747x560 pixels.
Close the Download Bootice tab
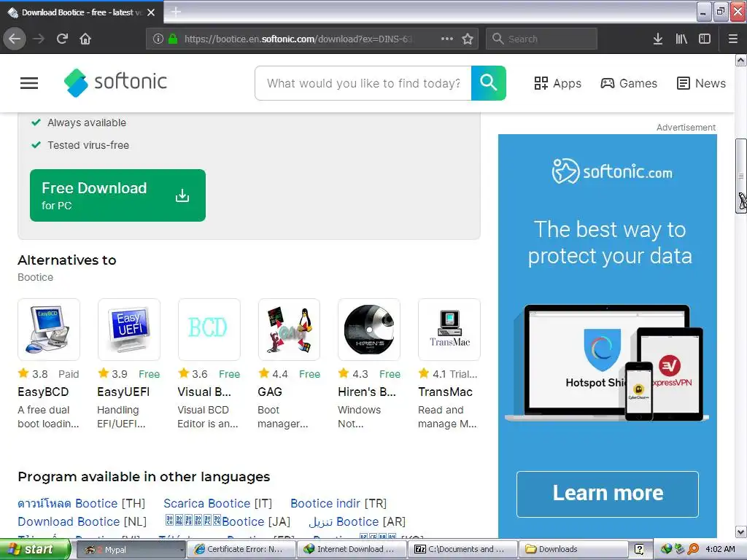click(151, 12)
